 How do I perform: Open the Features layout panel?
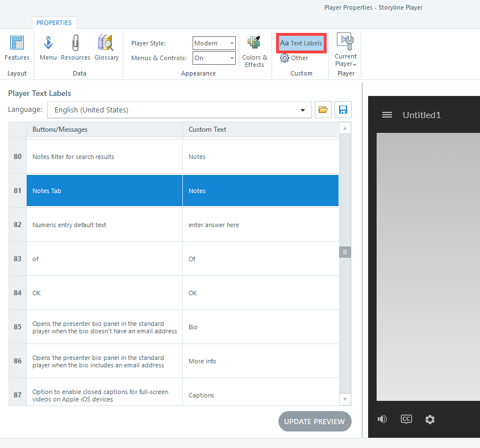point(17,47)
